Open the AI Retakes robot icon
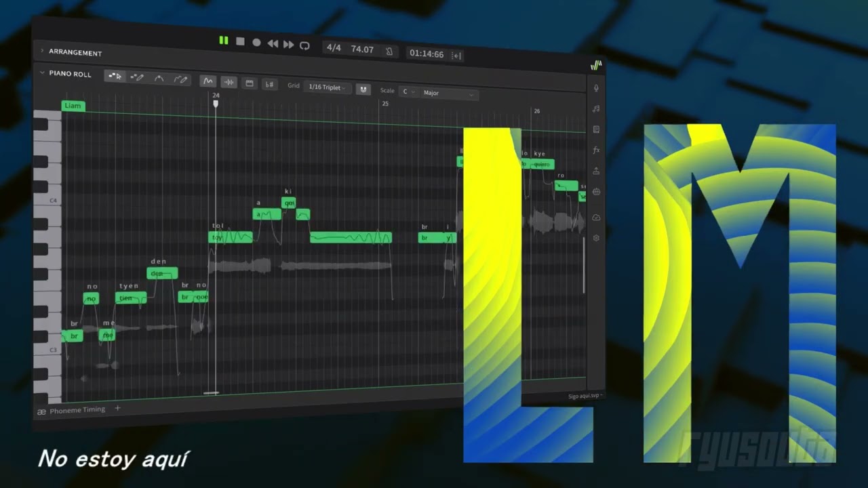The image size is (868, 488). point(596,192)
